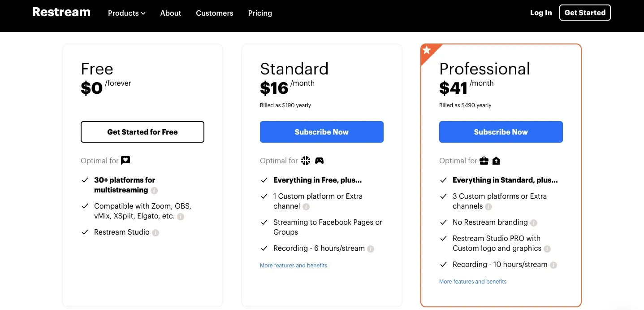Click the star badge on Professional card
The height and width of the screenshot is (310, 644).
(x=427, y=50)
